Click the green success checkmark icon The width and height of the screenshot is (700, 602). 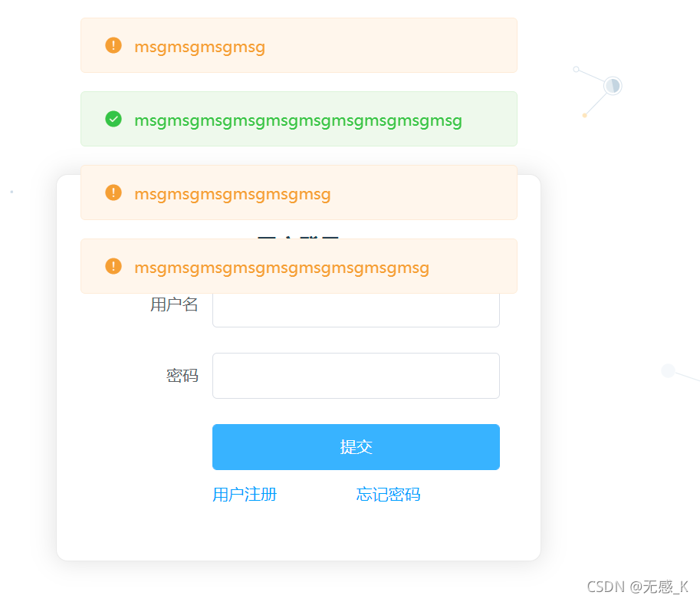pos(113,120)
